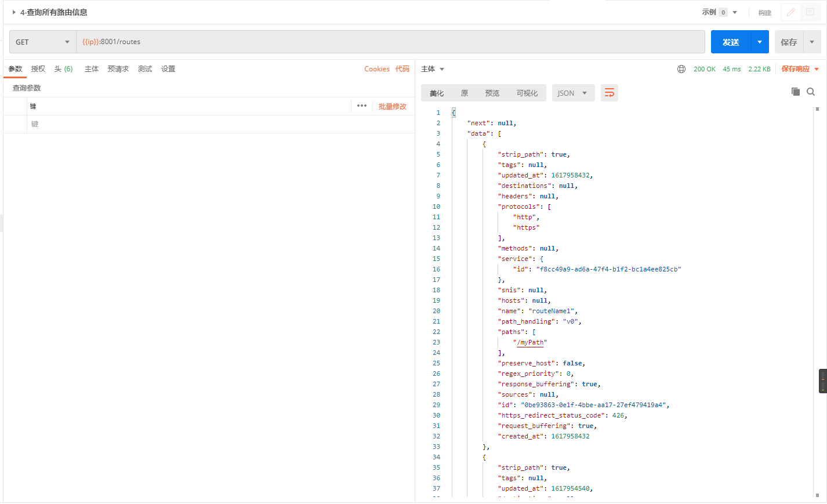Click the blue 发送 button

[731, 42]
